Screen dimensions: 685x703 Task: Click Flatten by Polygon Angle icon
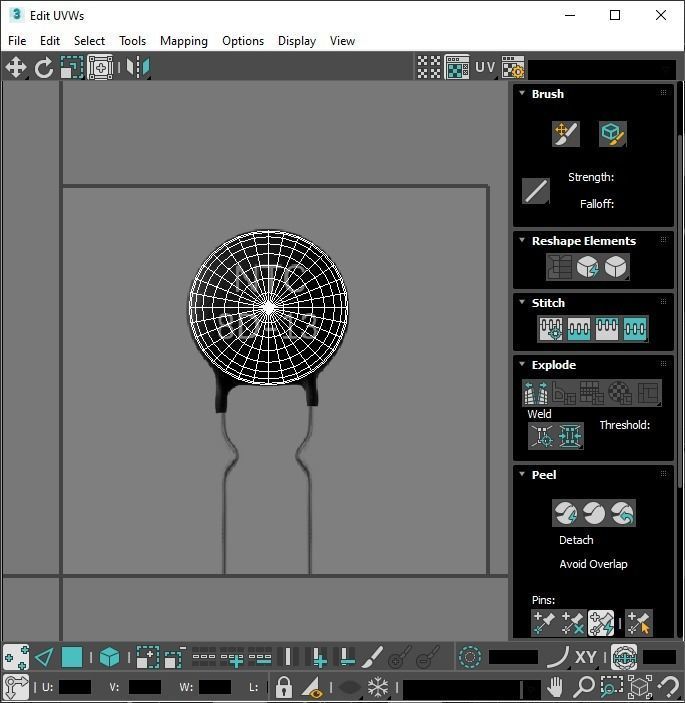click(564, 393)
